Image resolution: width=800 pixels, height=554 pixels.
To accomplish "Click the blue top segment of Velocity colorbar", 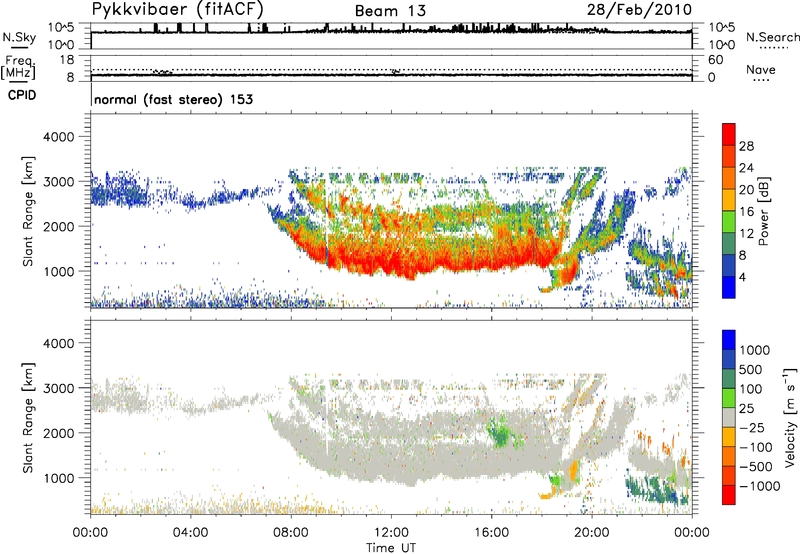I will [729, 339].
